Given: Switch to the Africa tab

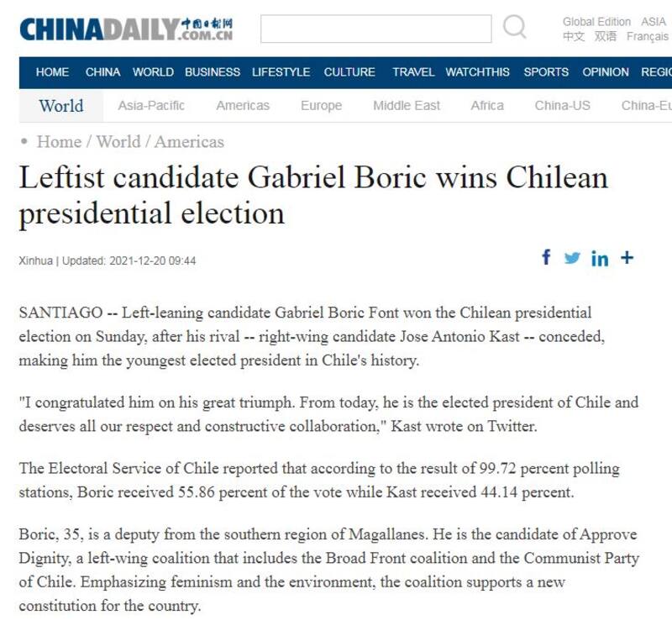Looking at the screenshot, I should click(487, 106).
